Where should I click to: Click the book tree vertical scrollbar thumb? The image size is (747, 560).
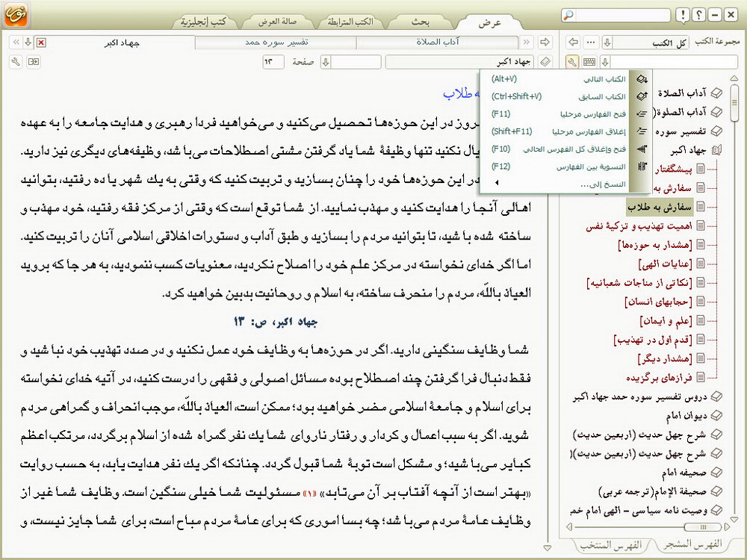tap(734, 102)
